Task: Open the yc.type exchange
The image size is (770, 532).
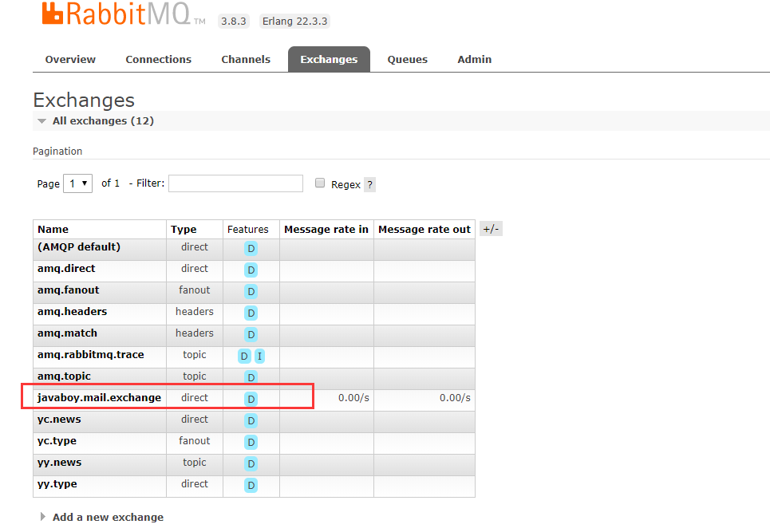Action: click(57, 441)
